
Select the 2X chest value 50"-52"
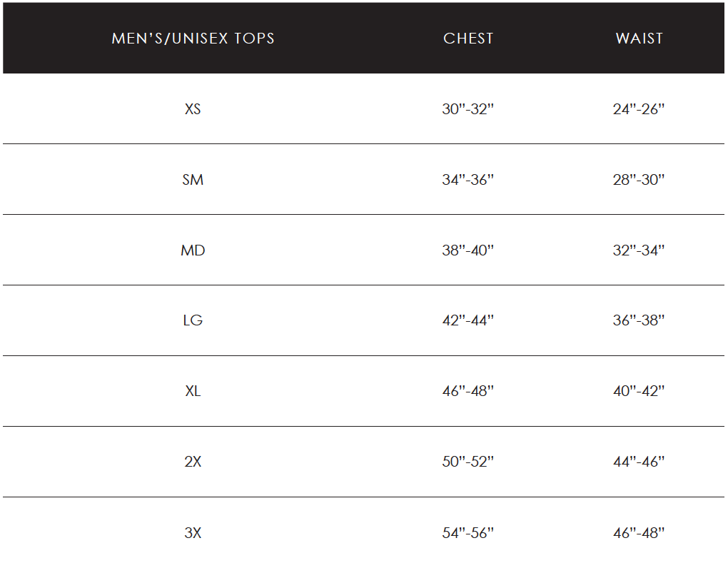468,462
